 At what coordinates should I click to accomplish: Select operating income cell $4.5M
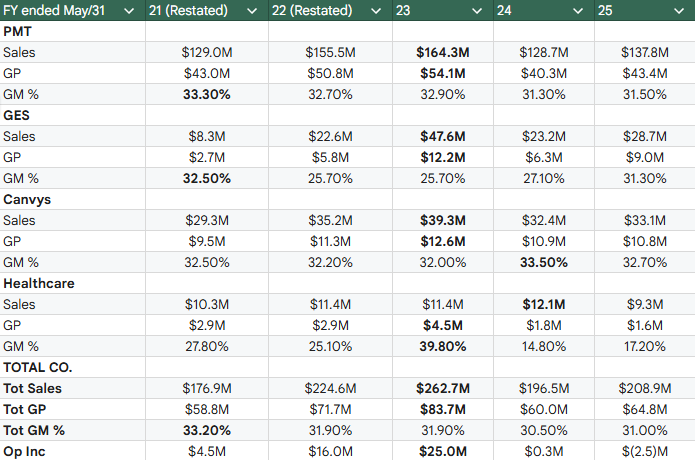click(x=207, y=451)
